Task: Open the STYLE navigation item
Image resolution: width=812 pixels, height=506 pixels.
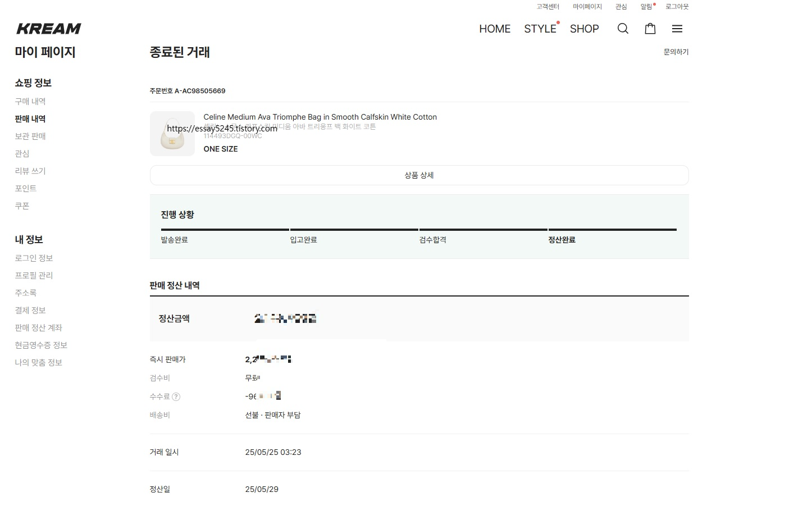Action: (x=540, y=29)
